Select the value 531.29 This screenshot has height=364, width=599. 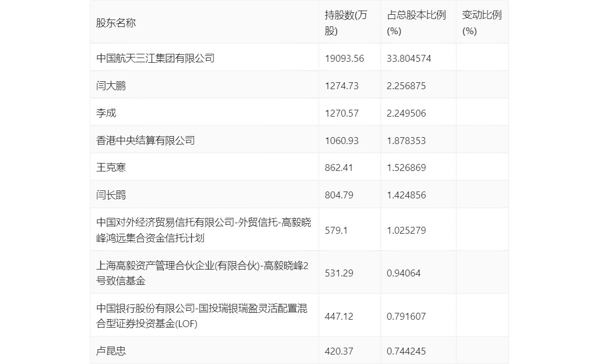[339, 273]
